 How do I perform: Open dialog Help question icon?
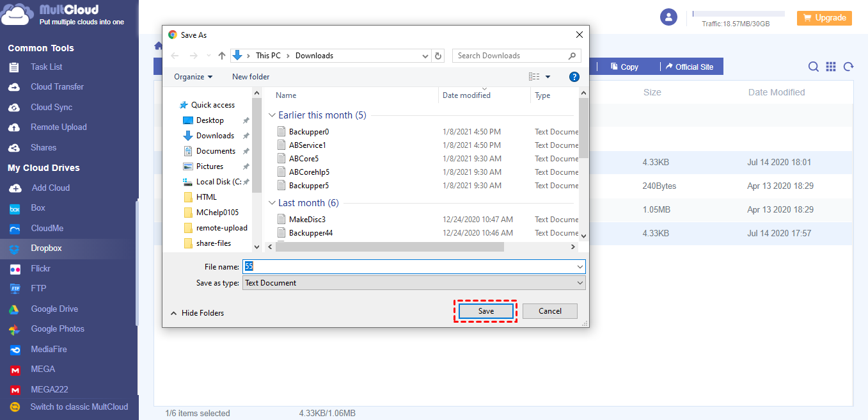pos(574,77)
